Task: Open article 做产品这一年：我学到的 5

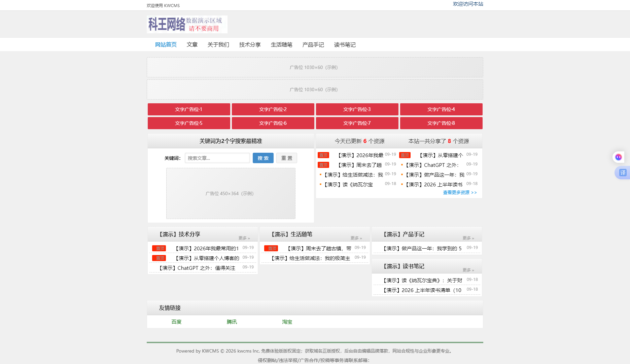Action: 422,249
